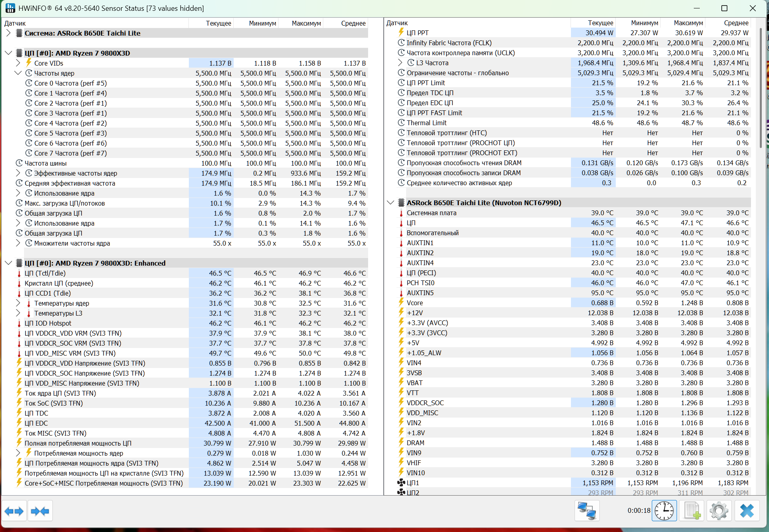Expand the Система ASRock B650E Taichi Lite group

[x=8, y=33]
